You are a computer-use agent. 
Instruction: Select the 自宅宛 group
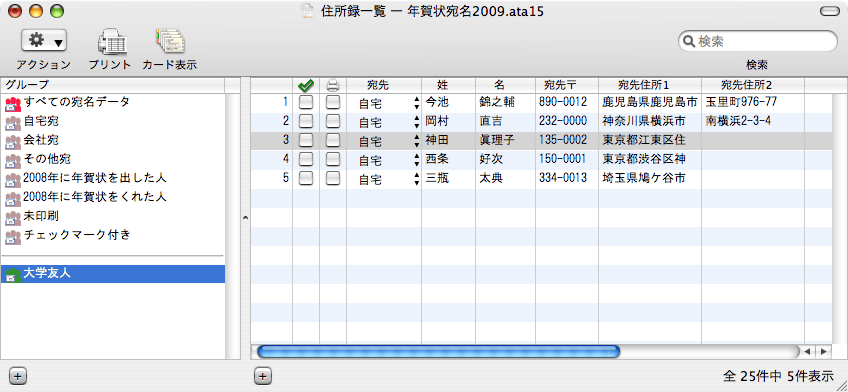point(113,121)
